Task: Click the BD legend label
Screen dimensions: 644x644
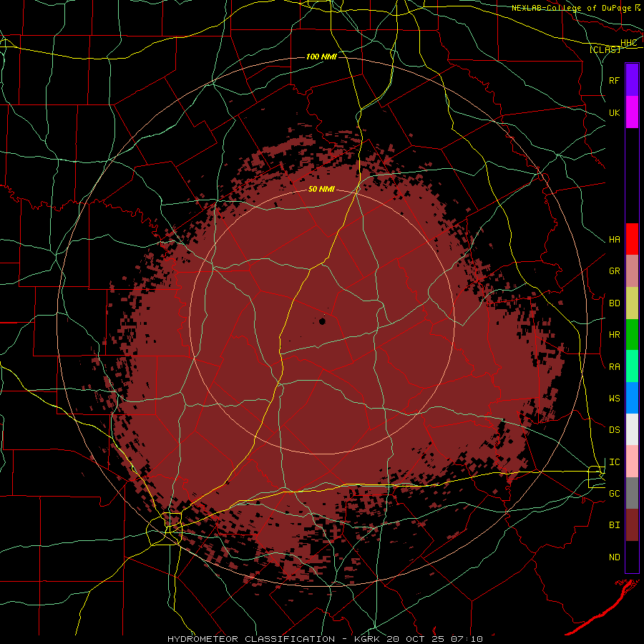Action: pyautogui.click(x=614, y=303)
